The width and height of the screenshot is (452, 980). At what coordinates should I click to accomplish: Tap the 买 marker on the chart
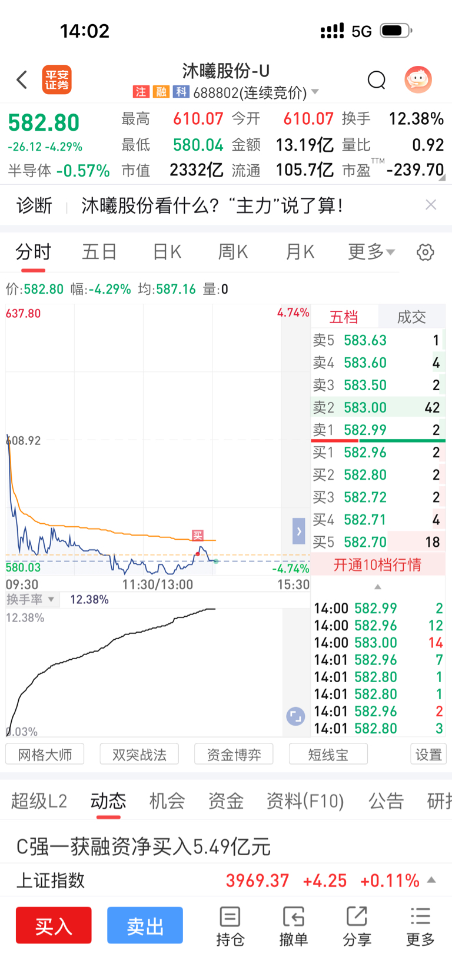[198, 535]
